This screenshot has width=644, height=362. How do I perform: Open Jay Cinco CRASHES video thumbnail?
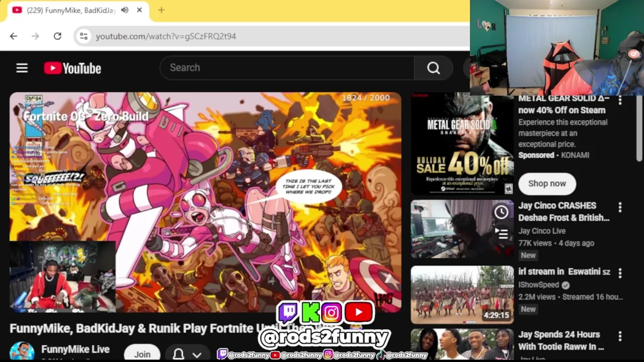tap(462, 229)
